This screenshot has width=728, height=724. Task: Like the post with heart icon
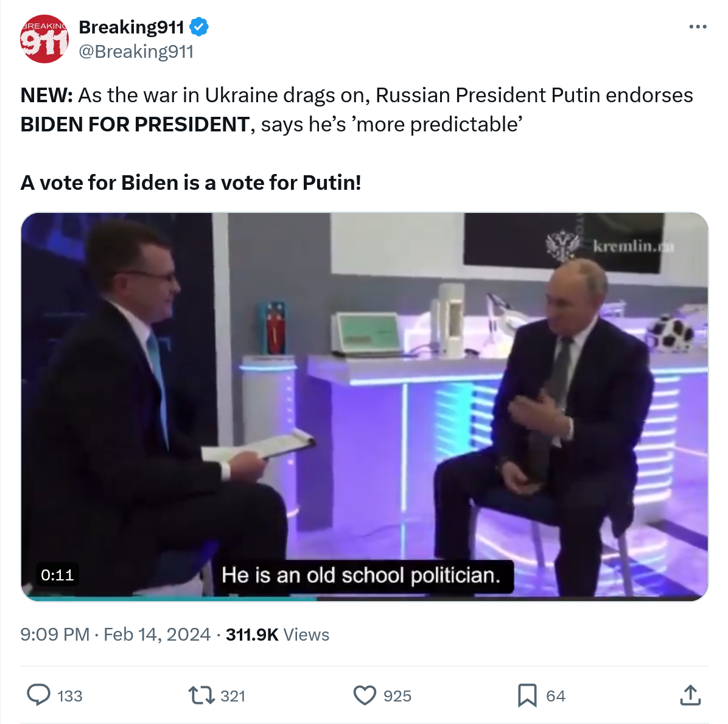pos(365,695)
